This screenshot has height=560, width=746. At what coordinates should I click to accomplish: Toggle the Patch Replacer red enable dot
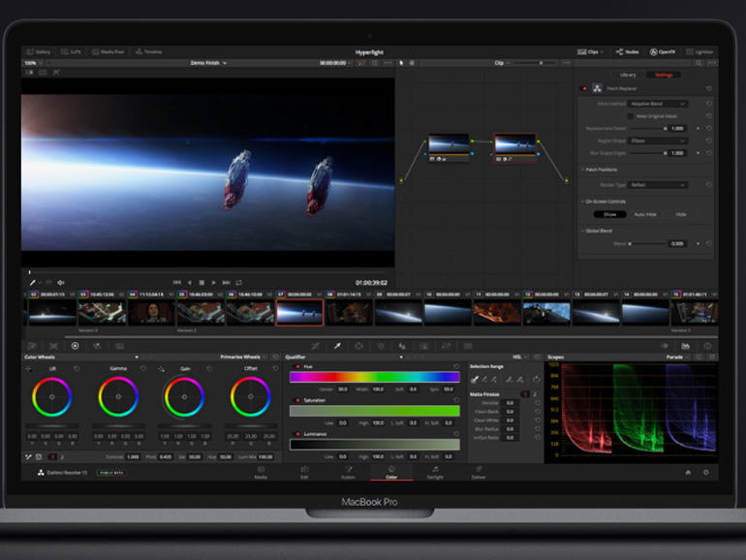pos(584,88)
